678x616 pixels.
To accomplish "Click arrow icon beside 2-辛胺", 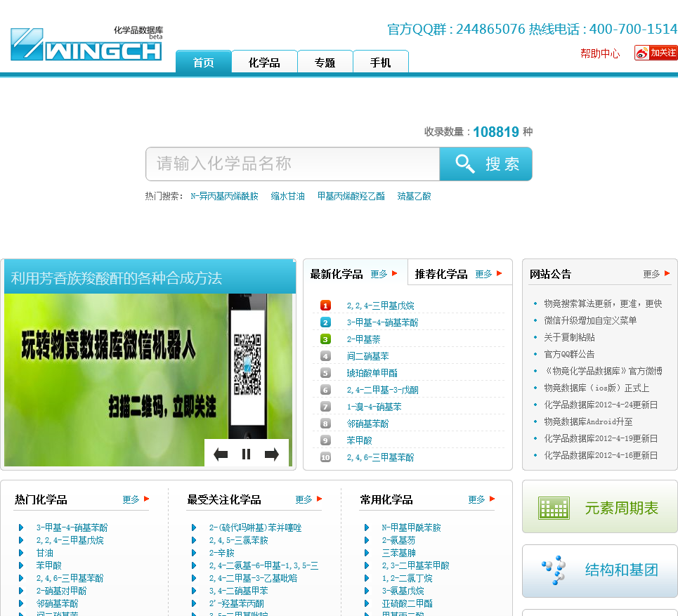I will (x=194, y=553).
